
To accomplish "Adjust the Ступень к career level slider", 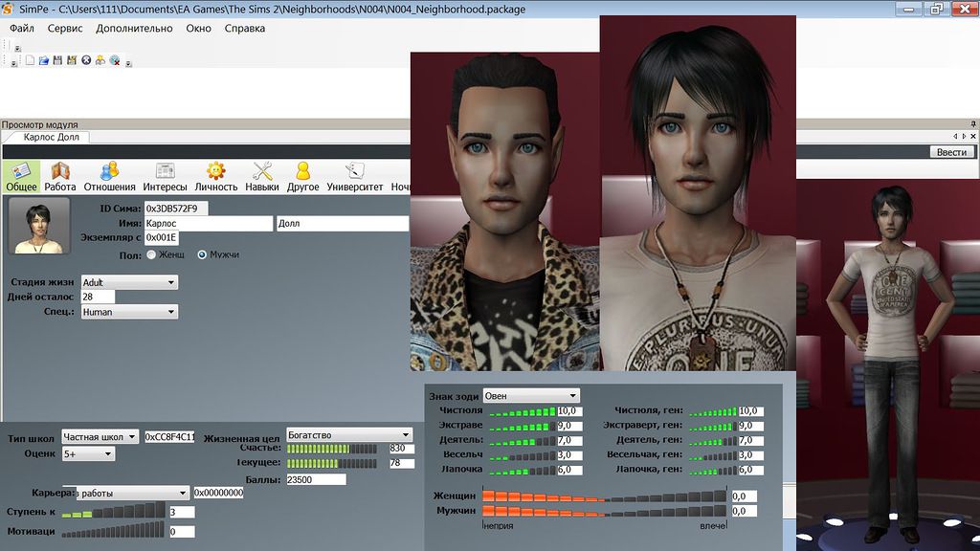I will 113,511.
